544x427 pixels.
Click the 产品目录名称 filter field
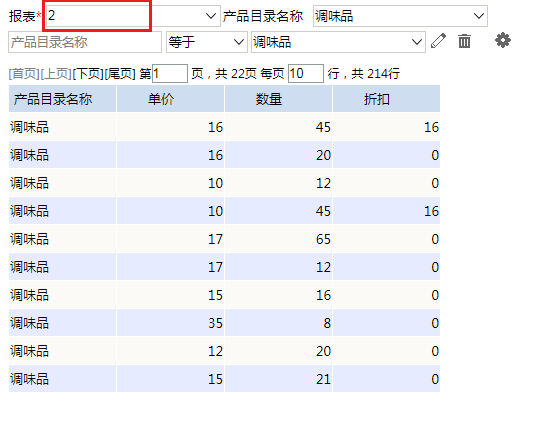pyautogui.click(x=85, y=42)
